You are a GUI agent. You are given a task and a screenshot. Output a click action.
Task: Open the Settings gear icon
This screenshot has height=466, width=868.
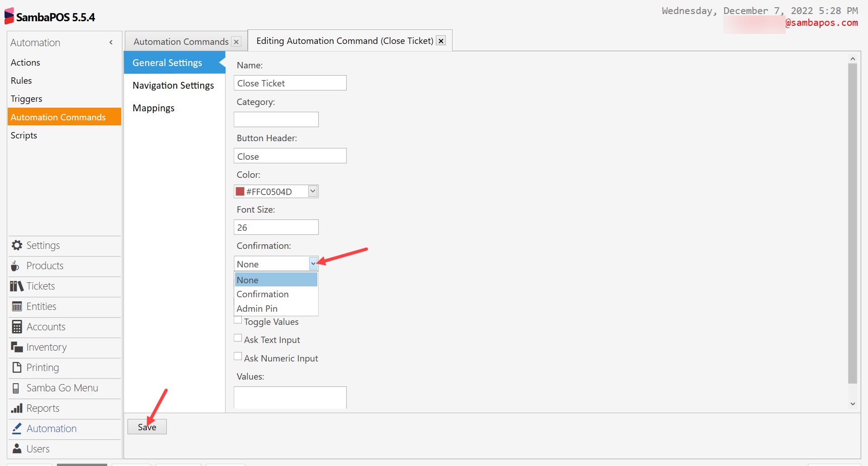(x=17, y=245)
